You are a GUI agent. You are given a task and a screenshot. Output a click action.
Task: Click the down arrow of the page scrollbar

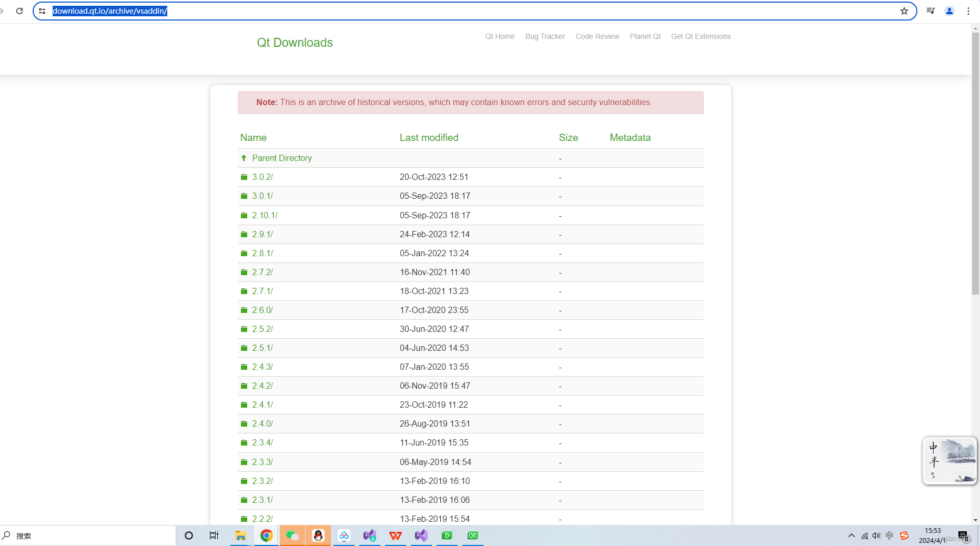pos(975,520)
